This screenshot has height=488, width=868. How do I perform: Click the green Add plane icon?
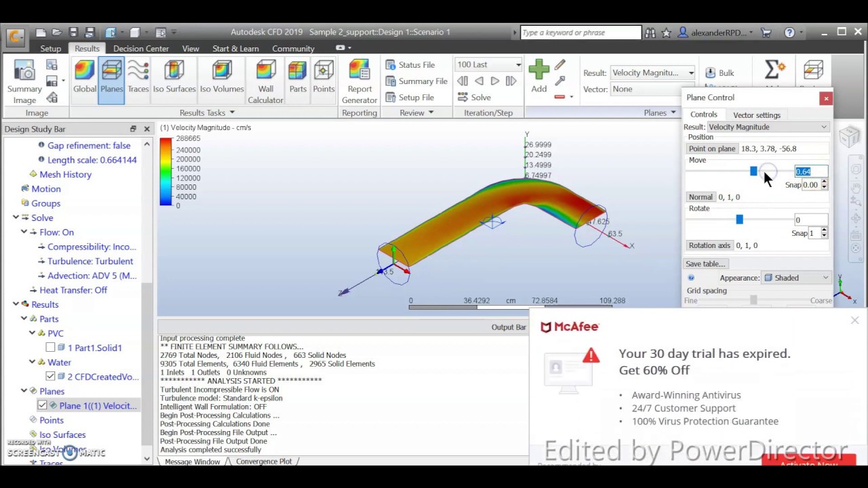pyautogui.click(x=539, y=70)
